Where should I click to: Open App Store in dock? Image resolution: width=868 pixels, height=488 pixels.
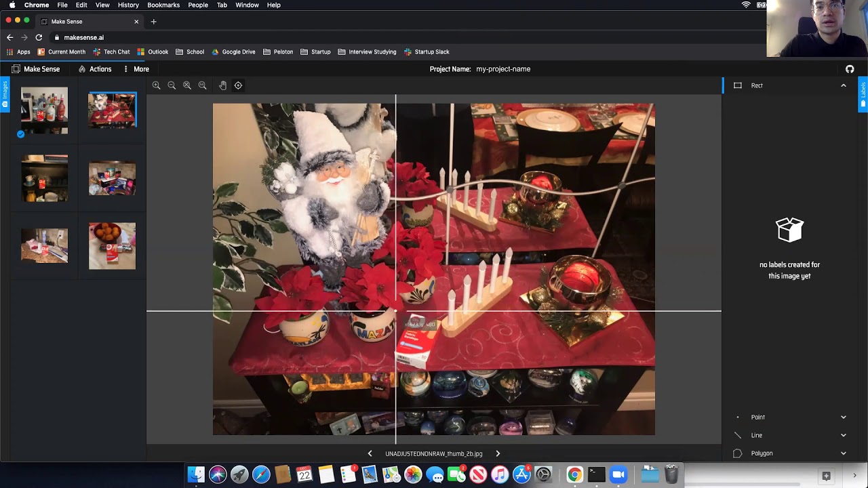[521, 474]
